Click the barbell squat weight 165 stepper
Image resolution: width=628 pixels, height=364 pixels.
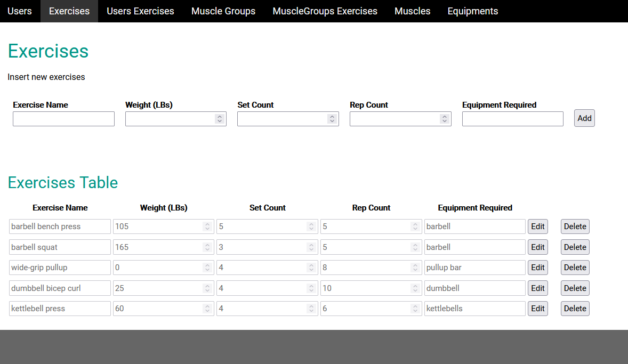[207, 247]
